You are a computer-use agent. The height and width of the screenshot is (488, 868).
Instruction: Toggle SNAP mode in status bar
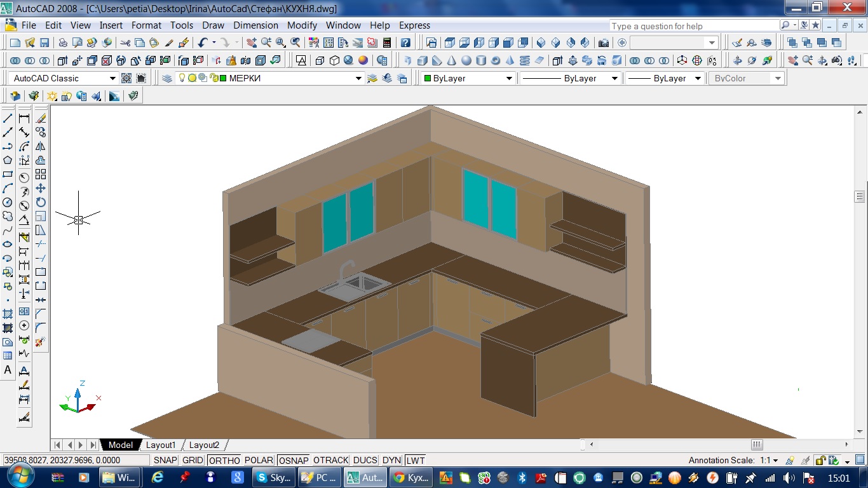[x=165, y=460]
